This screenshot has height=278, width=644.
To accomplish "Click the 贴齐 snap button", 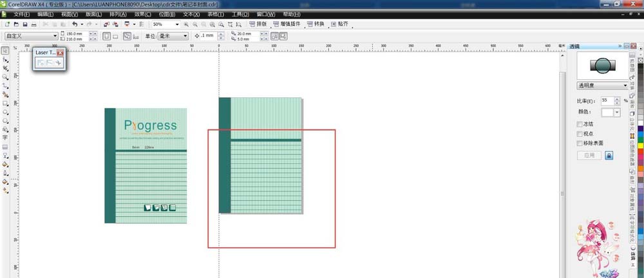I will tap(339, 24).
